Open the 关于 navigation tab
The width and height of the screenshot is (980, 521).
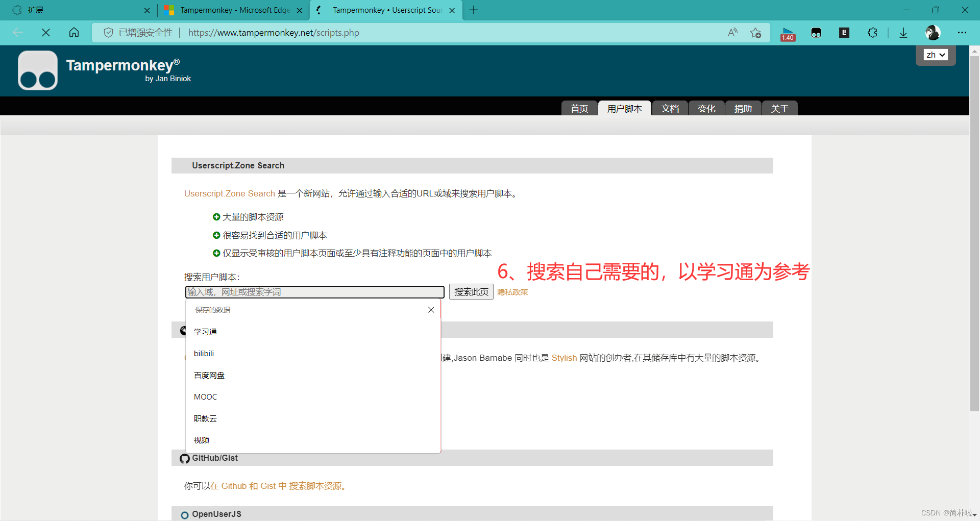coord(780,108)
